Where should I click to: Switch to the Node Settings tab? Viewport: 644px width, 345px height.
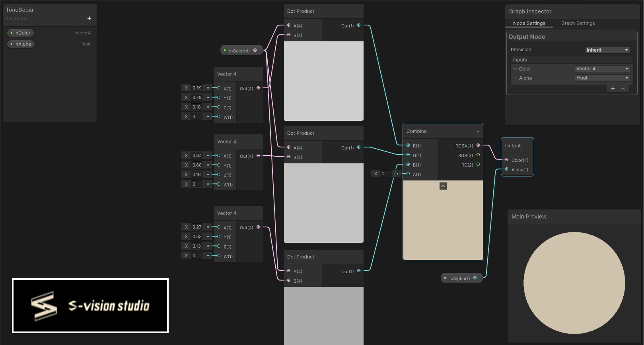coord(529,23)
